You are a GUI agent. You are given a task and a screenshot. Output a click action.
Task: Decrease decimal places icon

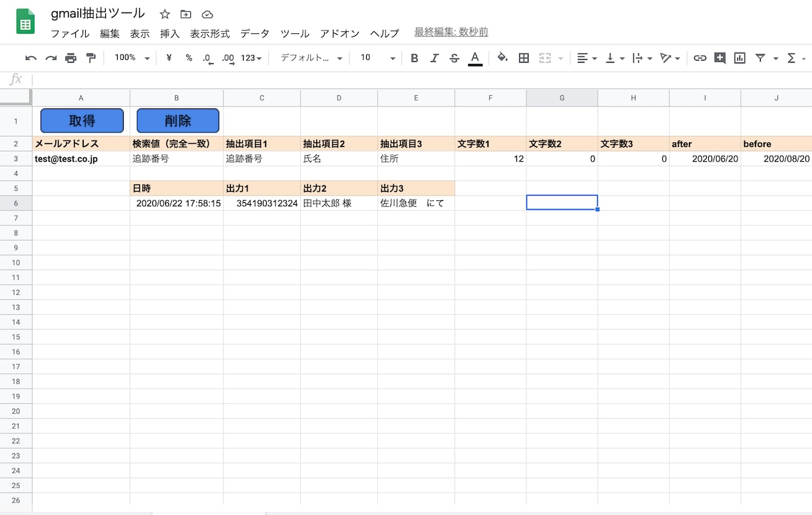click(208, 59)
